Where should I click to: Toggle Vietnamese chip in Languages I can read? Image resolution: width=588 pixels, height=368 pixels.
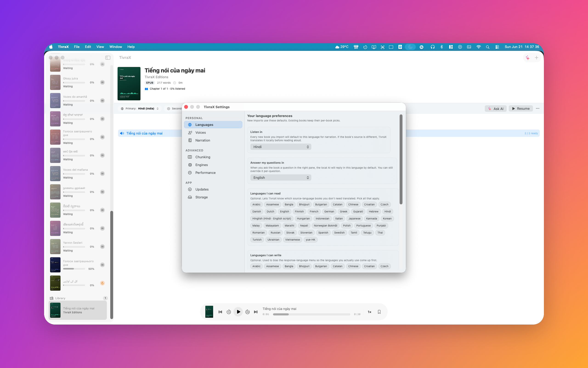[x=292, y=240]
